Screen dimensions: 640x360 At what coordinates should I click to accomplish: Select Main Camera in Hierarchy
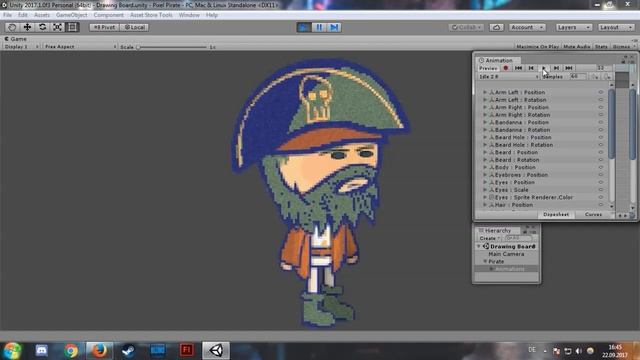click(506, 254)
